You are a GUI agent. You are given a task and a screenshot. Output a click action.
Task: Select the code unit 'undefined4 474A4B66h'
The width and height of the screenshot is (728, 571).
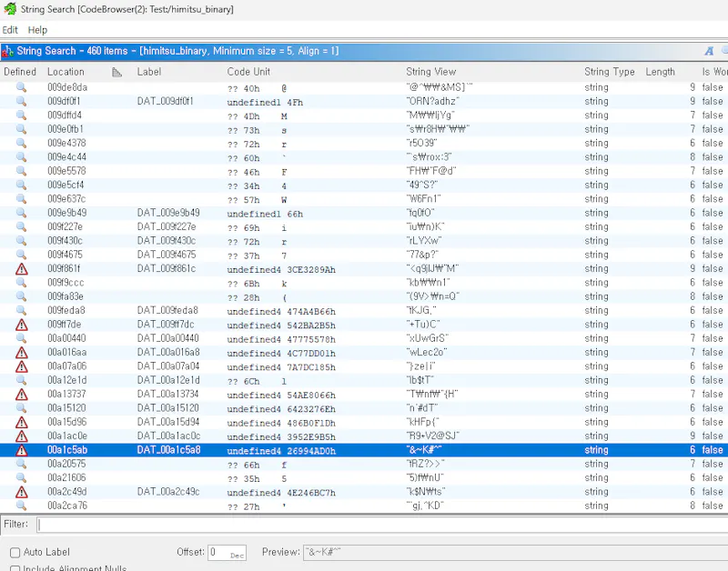(x=281, y=311)
